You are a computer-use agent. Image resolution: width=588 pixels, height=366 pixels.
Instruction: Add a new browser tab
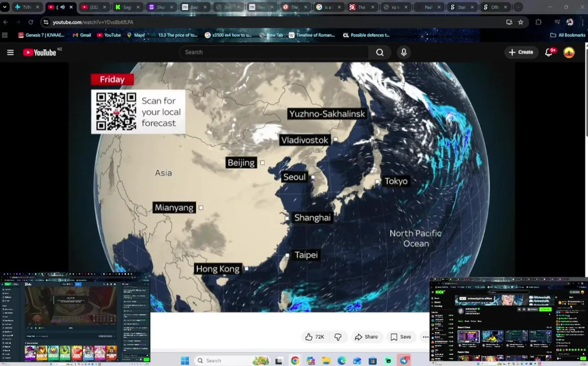pos(518,7)
